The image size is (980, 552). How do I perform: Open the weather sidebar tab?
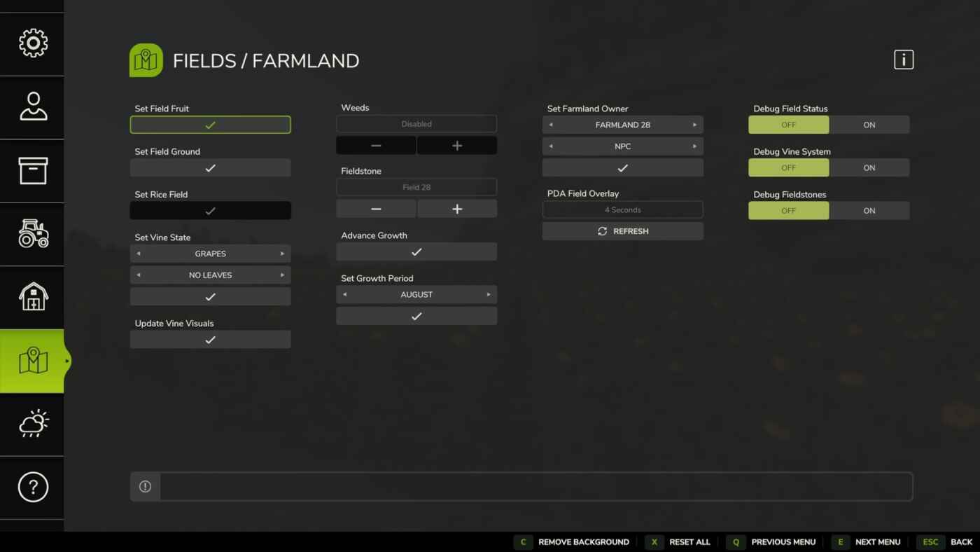coord(32,424)
